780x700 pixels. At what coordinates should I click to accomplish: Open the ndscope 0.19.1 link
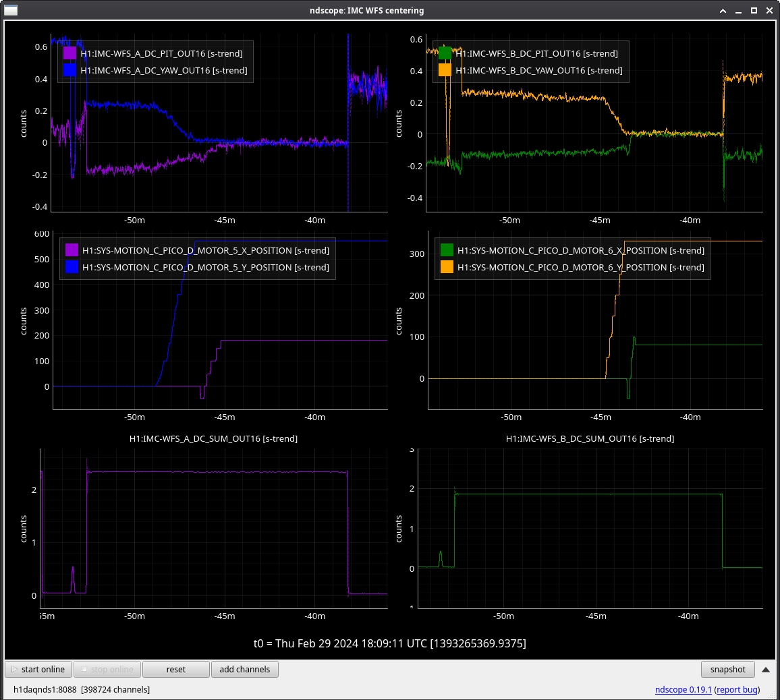(x=683, y=689)
